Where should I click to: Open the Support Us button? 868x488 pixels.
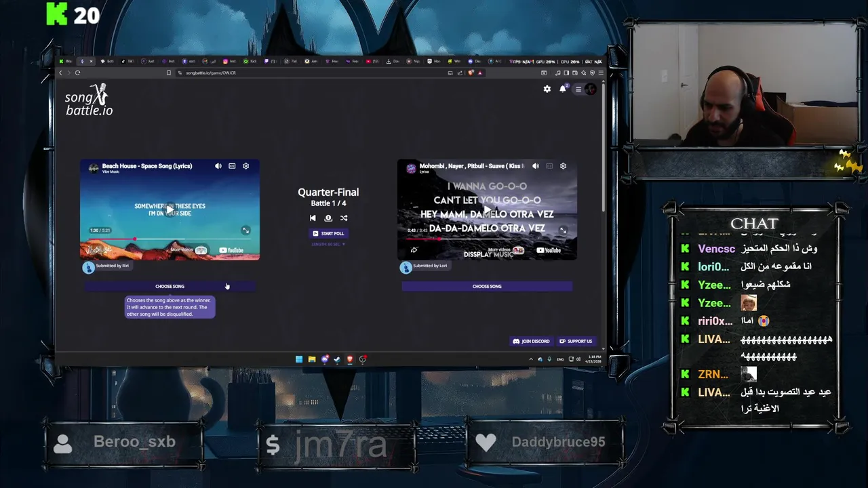point(576,341)
